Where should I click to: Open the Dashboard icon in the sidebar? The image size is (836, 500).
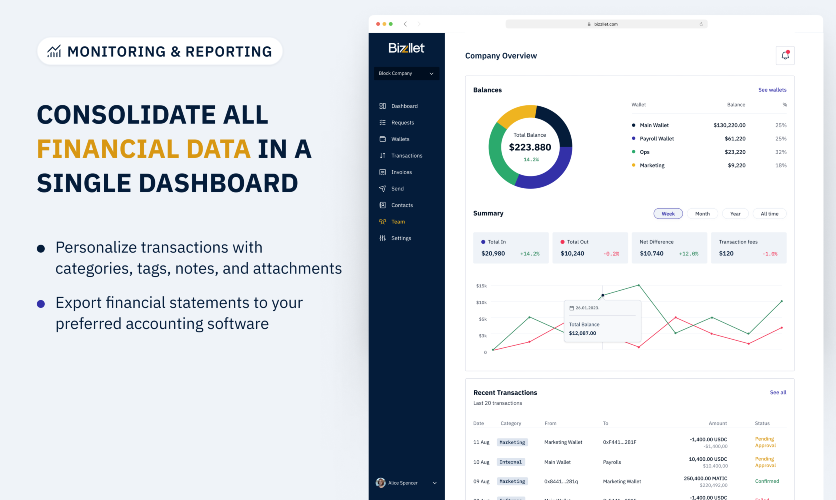click(382, 106)
